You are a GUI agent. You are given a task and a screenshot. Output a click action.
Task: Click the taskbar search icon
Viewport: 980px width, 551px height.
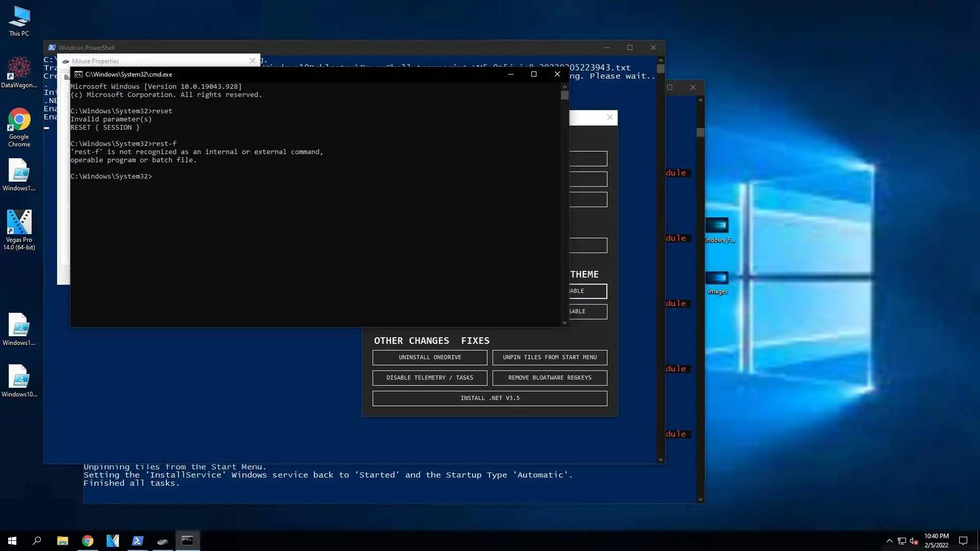(x=37, y=541)
